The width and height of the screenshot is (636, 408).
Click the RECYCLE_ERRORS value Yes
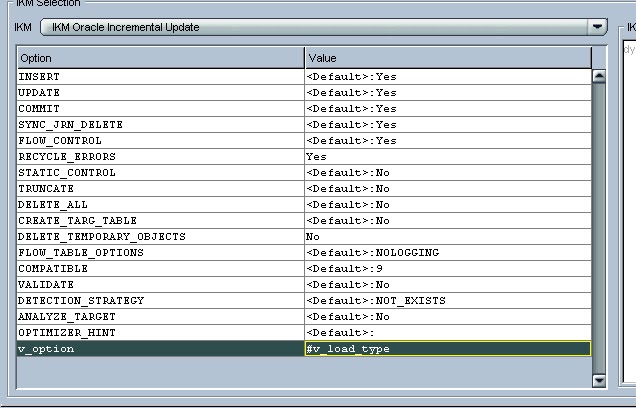click(x=448, y=157)
